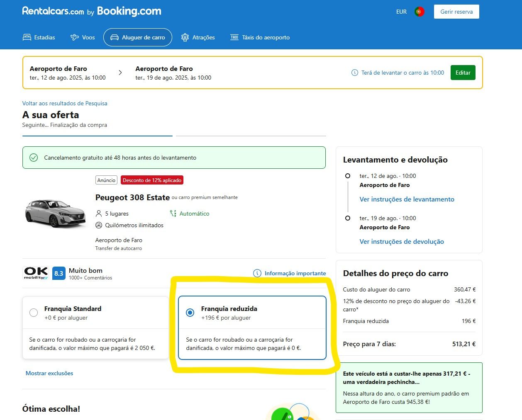This screenshot has width=522, height=420.
Task: Click the green bargain message box about 317,21 €
Action: pos(409,388)
